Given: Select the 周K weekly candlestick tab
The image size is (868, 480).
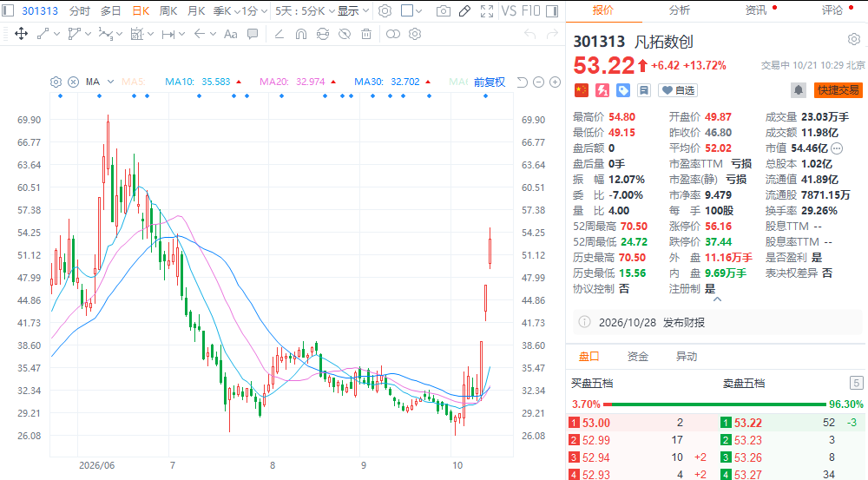Looking at the screenshot, I should (x=168, y=11).
